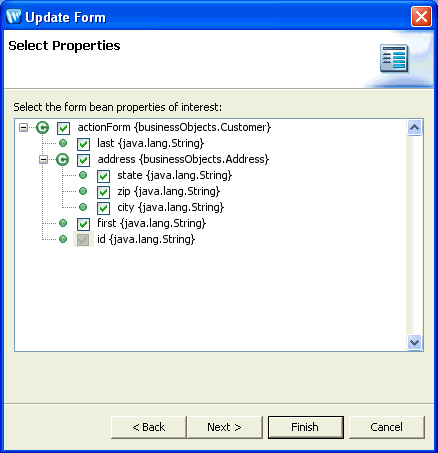This screenshot has width=438, height=453.
Task: Click the green bullet beside city property
Action: (x=83, y=207)
